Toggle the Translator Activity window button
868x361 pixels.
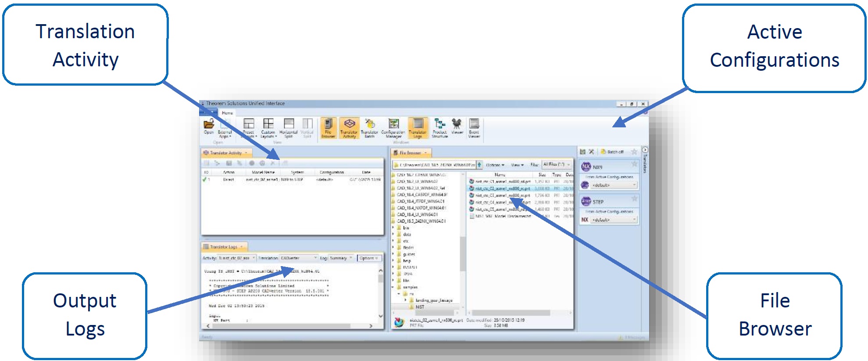[x=349, y=128]
